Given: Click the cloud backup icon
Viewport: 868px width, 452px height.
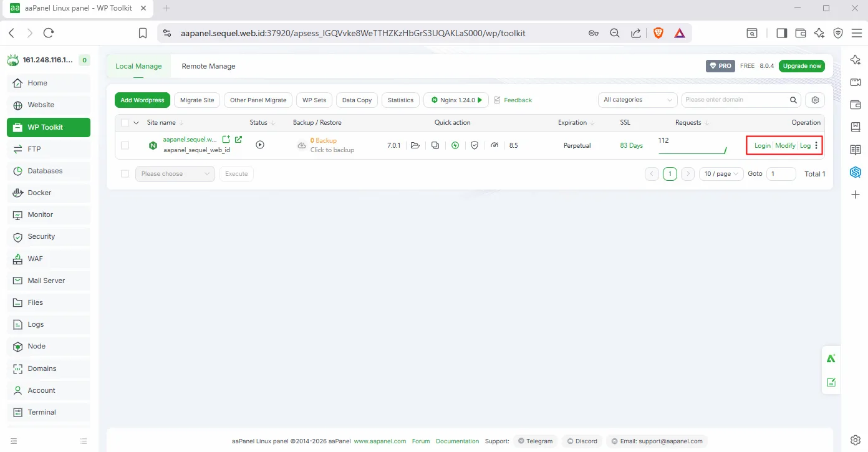Looking at the screenshot, I should point(302,145).
